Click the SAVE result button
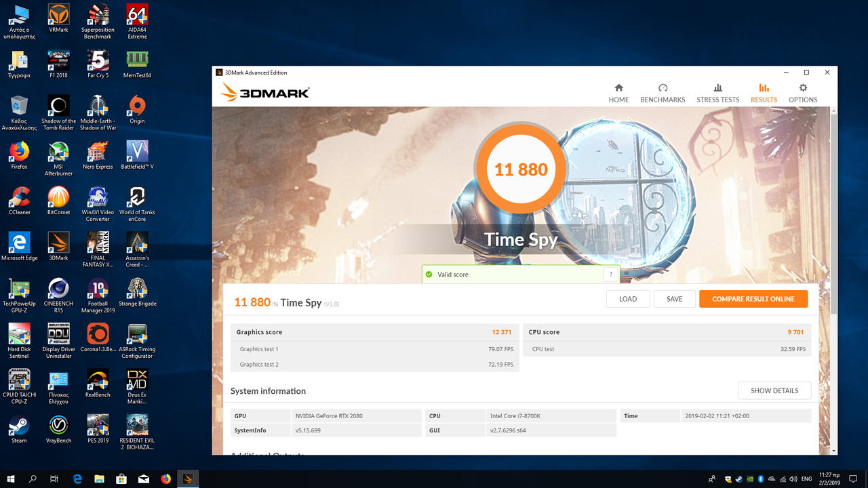This screenshot has height=488, width=868. pos(674,299)
